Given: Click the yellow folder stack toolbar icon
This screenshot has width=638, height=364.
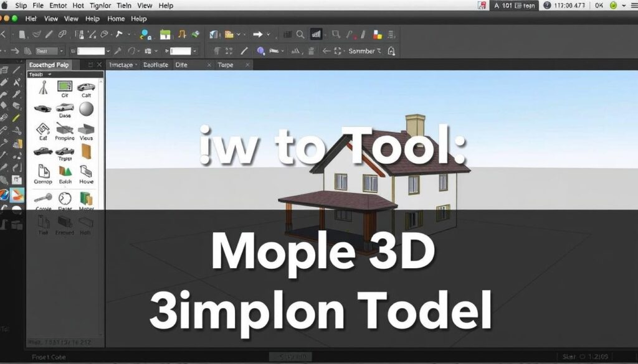Looking at the screenshot, I should 229,34.
